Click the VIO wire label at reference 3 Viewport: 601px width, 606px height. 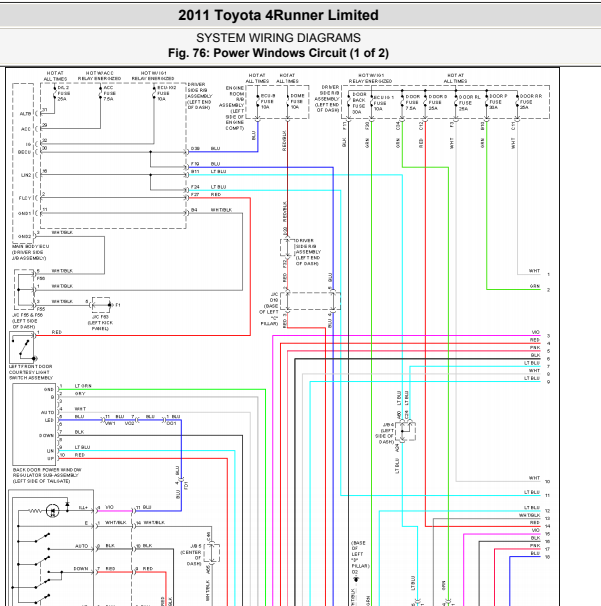[x=536, y=332]
